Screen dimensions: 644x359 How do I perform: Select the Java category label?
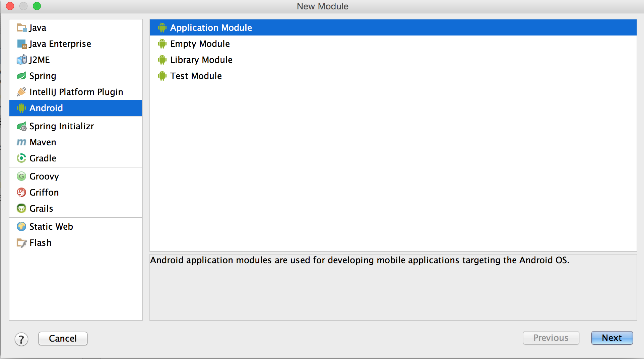38,28
